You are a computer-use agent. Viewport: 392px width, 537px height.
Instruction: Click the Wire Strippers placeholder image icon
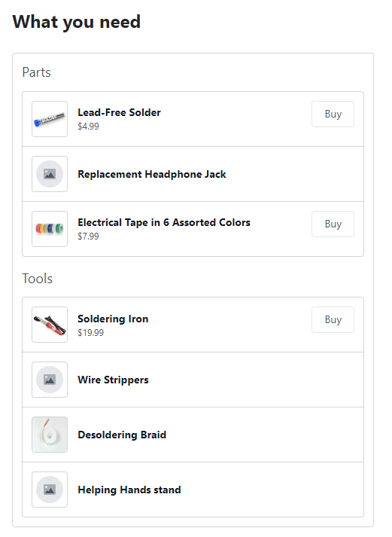(50, 380)
